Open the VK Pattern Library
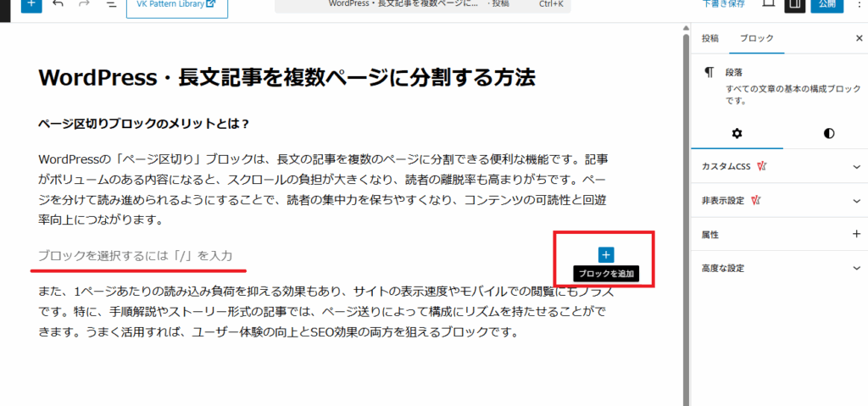 pyautogui.click(x=176, y=6)
